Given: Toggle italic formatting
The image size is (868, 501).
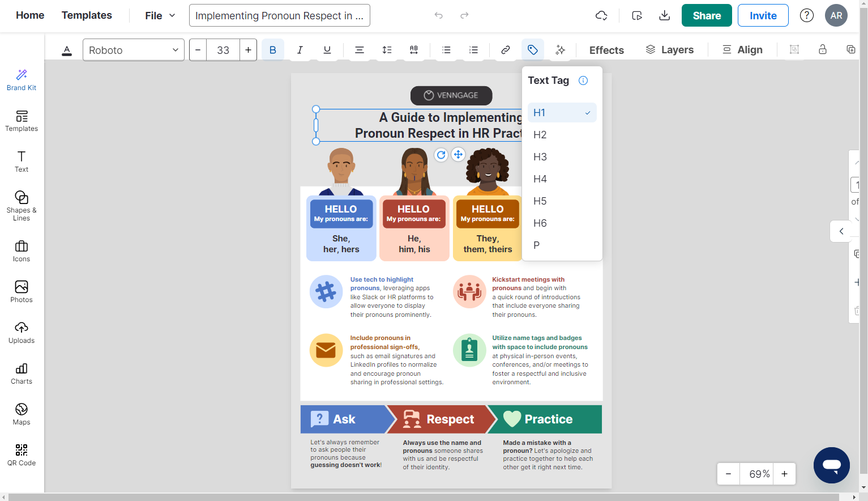Looking at the screenshot, I should coord(300,50).
